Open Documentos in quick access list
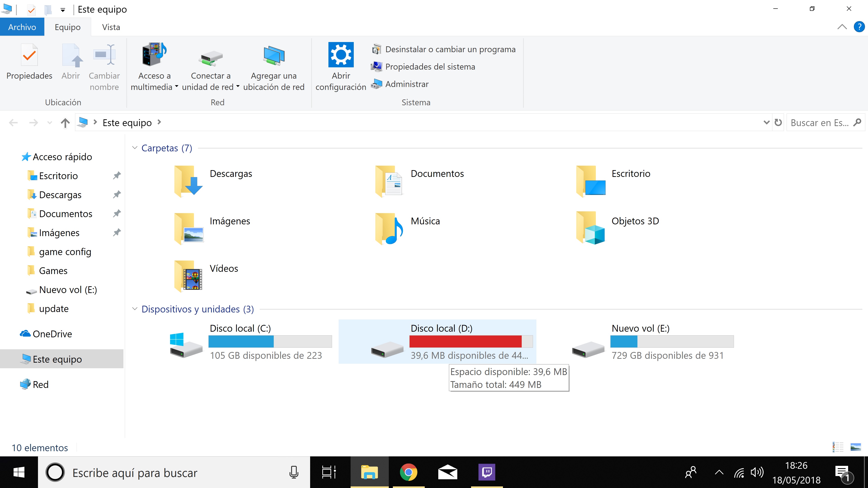The width and height of the screenshot is (868, 488). coord(65,213)
